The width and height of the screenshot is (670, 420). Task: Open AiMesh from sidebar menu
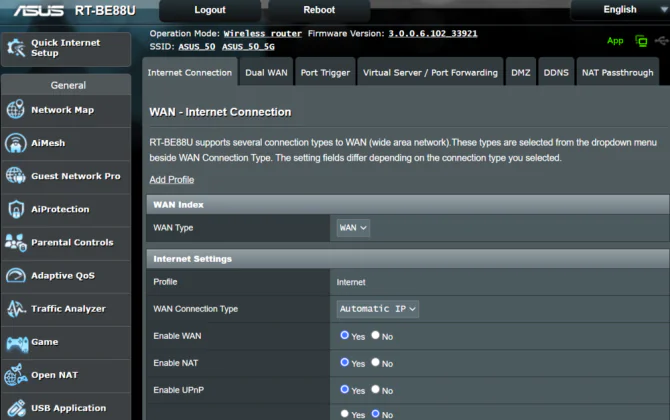tap(66, 143)
